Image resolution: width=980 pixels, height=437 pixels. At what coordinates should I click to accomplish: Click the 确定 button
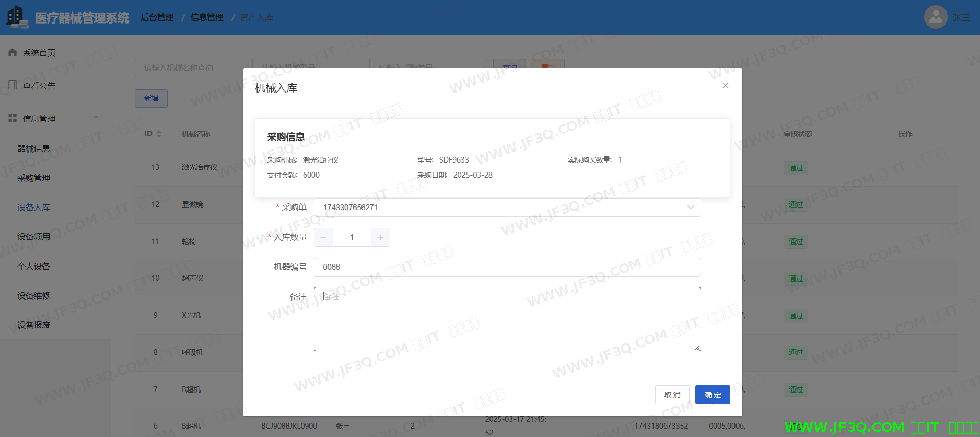712,395
